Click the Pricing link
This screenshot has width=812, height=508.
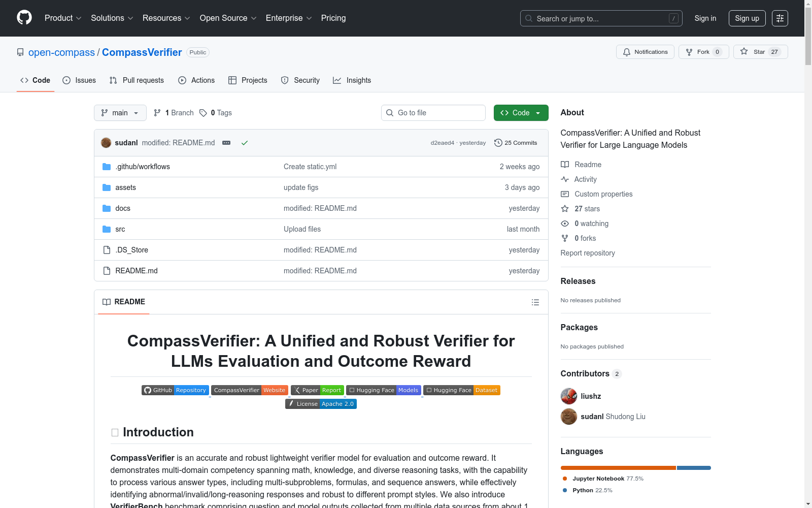coord(333,18)
